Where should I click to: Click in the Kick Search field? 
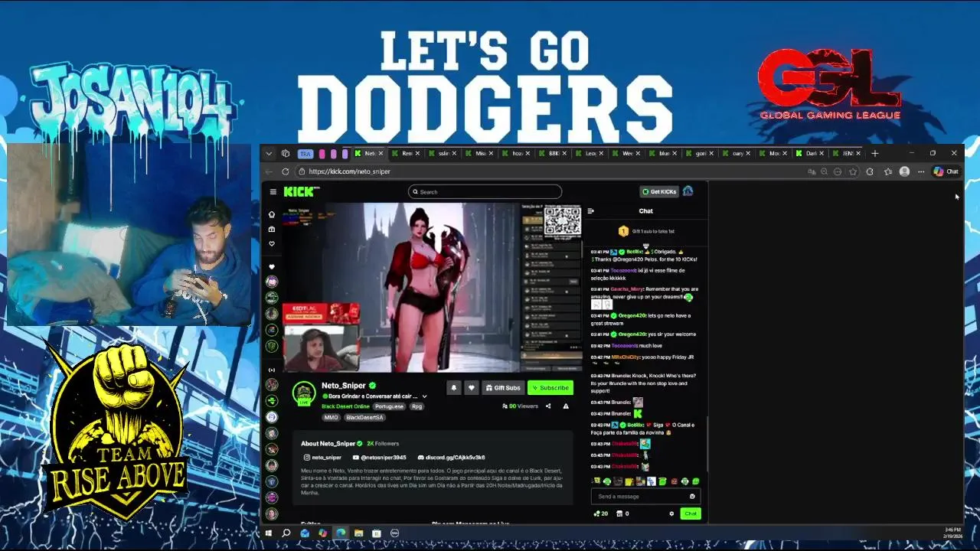click(485, 192)
